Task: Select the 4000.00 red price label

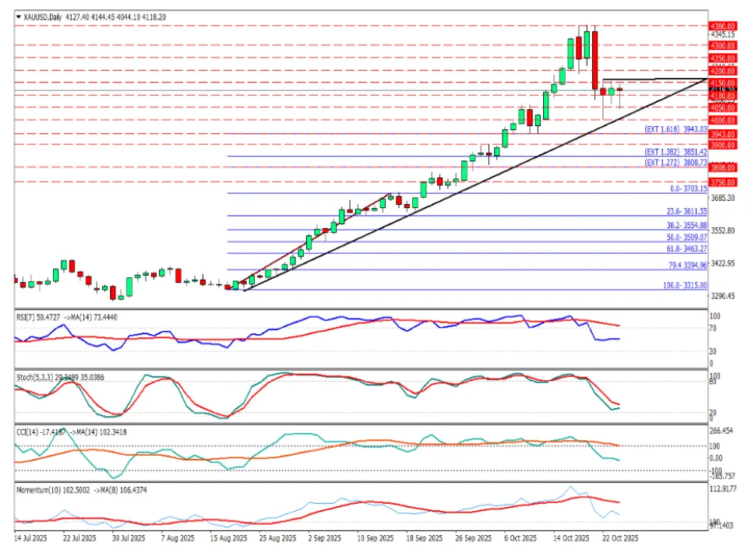Action: pyautogui.click(x=723, y=121)
